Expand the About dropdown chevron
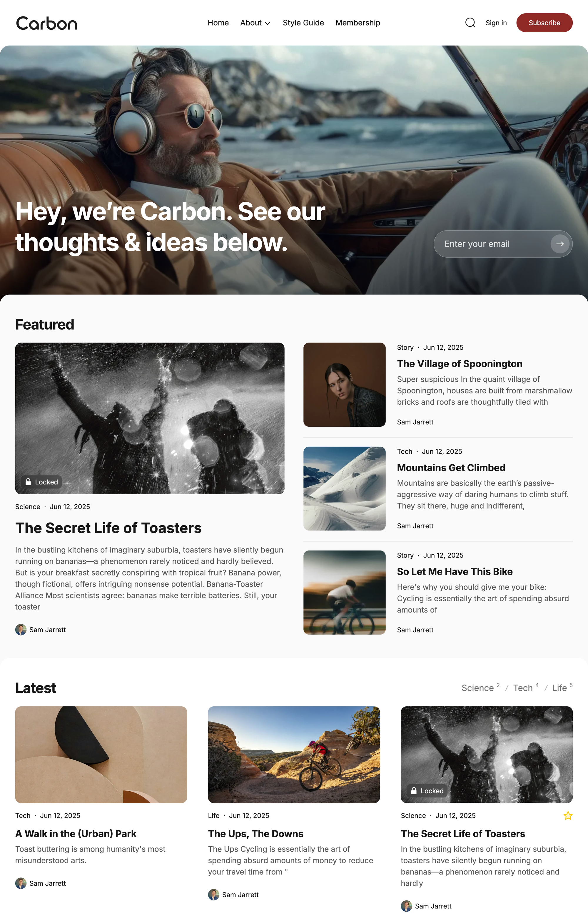 click(268, 23)
